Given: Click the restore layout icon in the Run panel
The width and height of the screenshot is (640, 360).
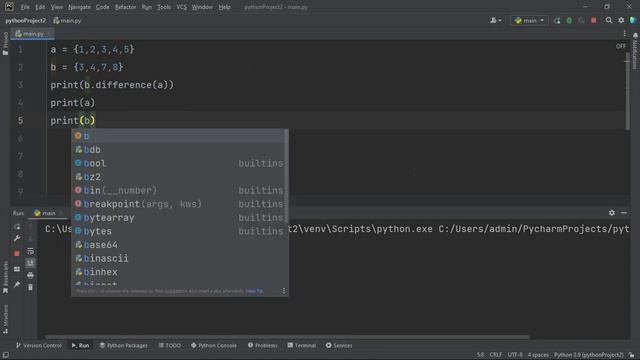Looking at the screenshot, I should click(x=17, y=269).
